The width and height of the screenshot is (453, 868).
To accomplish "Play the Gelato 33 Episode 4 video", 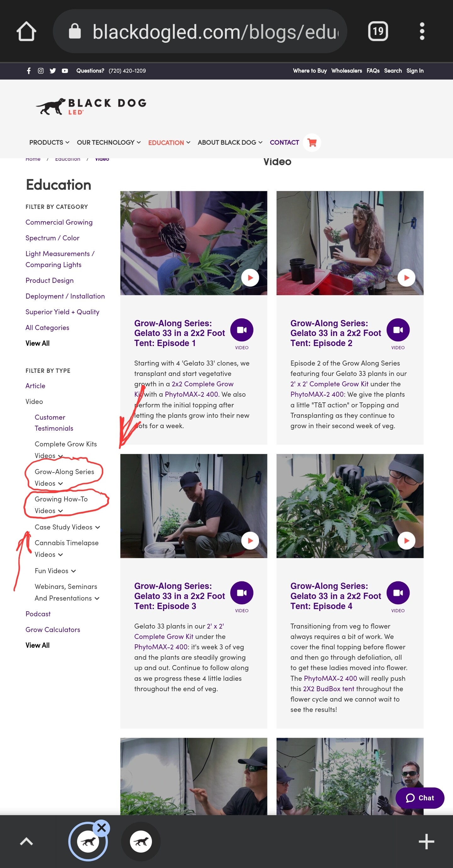I will click(406, 540).
